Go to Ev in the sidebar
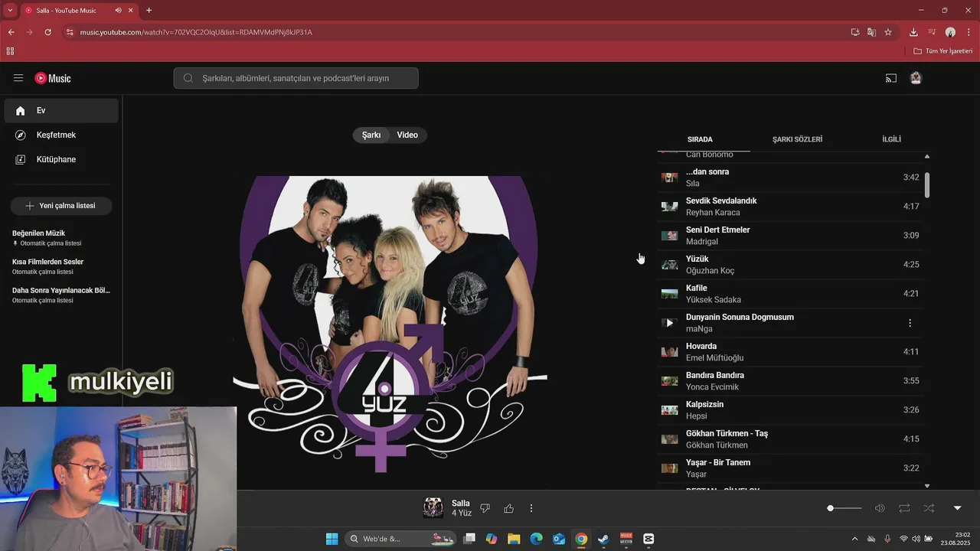980x551 pixels. (61, 110)
